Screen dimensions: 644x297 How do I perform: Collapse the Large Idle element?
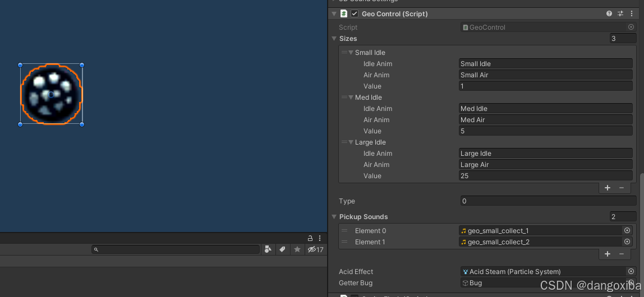click(351, 142)
